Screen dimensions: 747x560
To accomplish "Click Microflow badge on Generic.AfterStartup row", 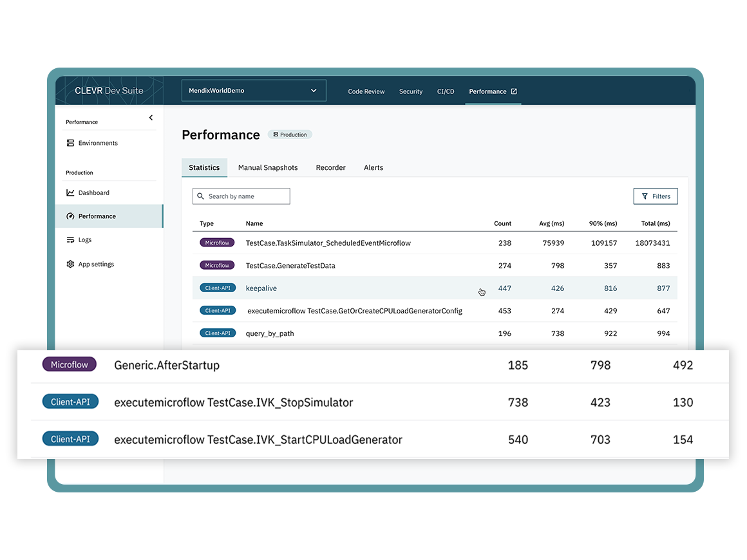I will click(x=70, y=364).
